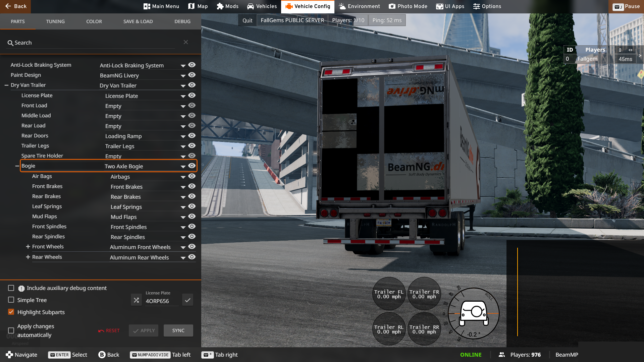Open the Vehicles menu
Screen dimensions: 644x362
point(262,6)
